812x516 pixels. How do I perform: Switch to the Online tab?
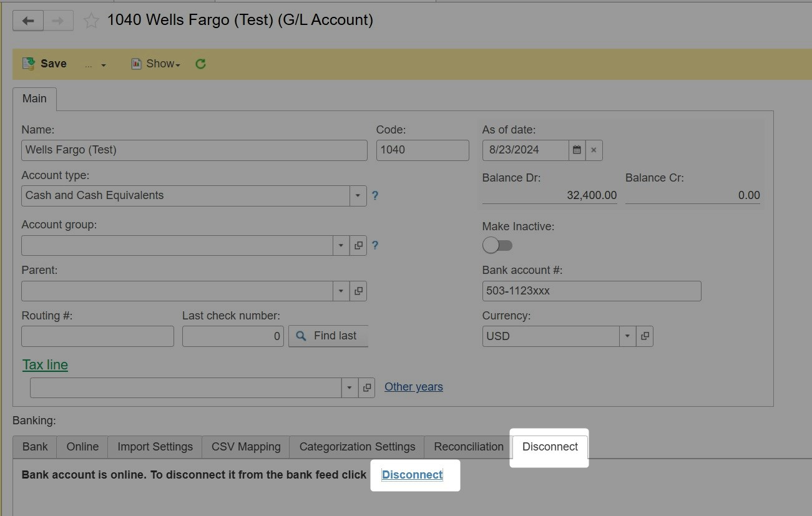click(x=82, y=447)
